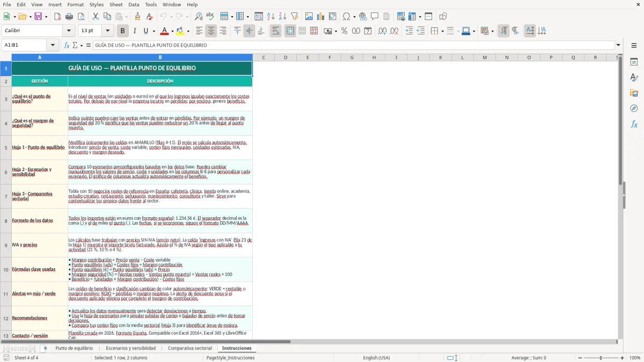Click the vertical scrollbar
This screenshot has width=644, height=362.
point(620,121)
